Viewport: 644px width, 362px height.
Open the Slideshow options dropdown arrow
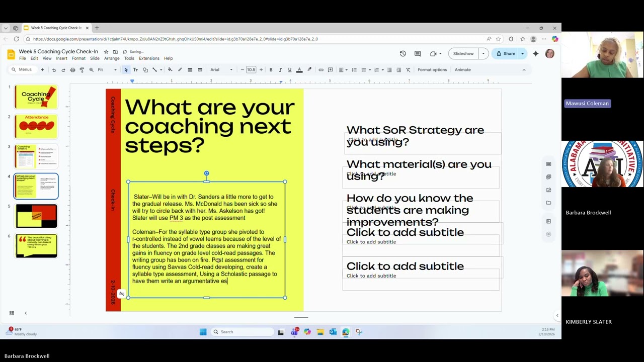483,54
